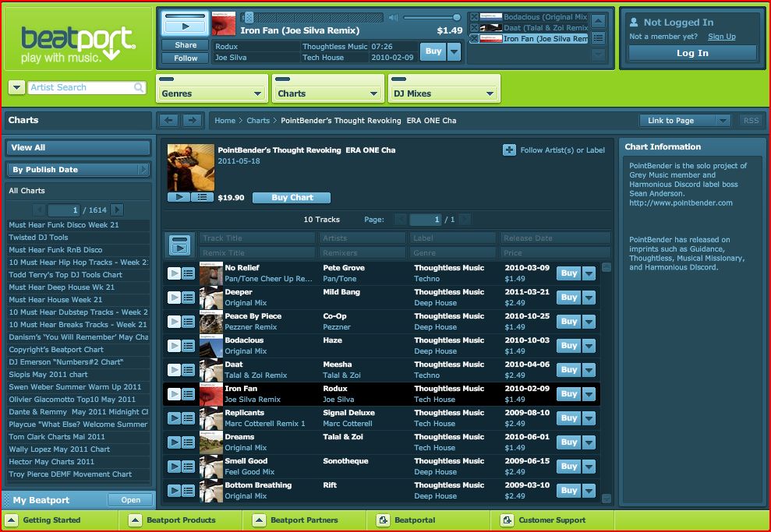Open buy options arrow in player
The image size is (771, 532).
tap(454, 51)
